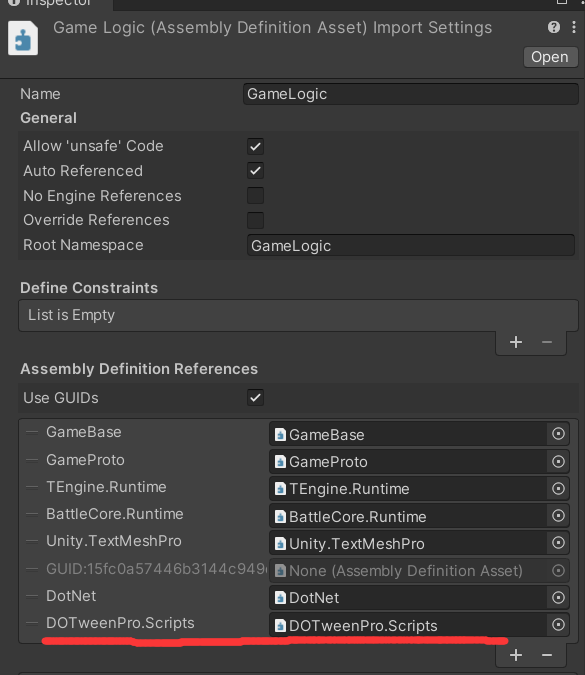Remove Define Constraint with minus button

pyautogui.click(x=547, y=343)
